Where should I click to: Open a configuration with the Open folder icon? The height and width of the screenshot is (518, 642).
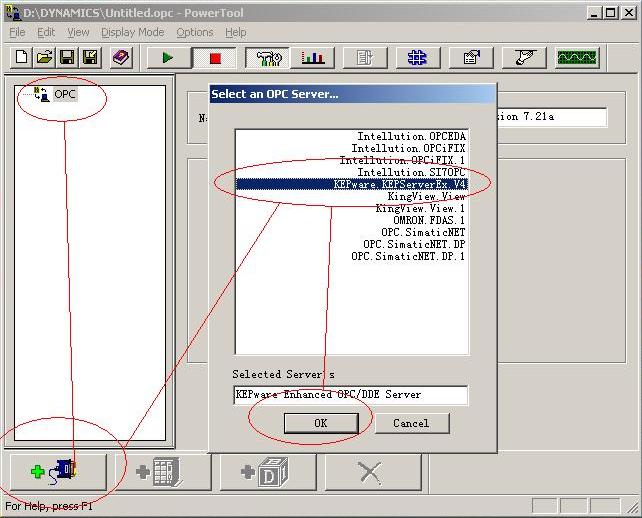click(44, 57)
